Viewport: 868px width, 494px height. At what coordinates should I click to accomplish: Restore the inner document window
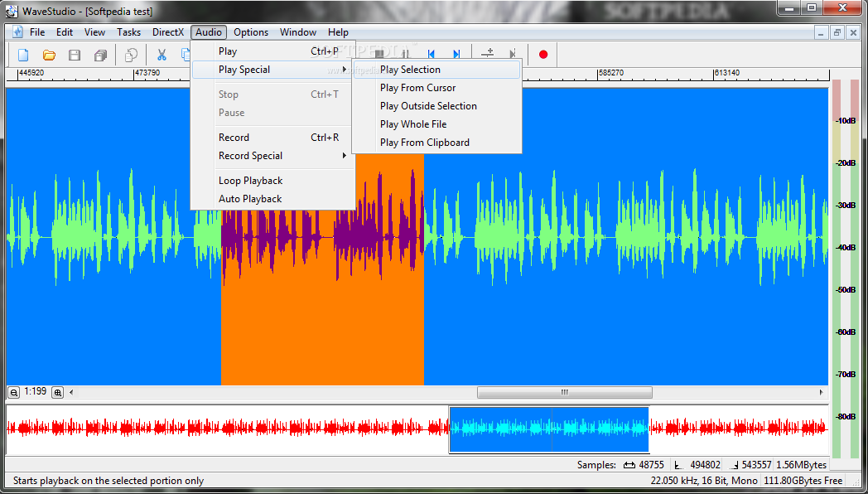[837, 32]
